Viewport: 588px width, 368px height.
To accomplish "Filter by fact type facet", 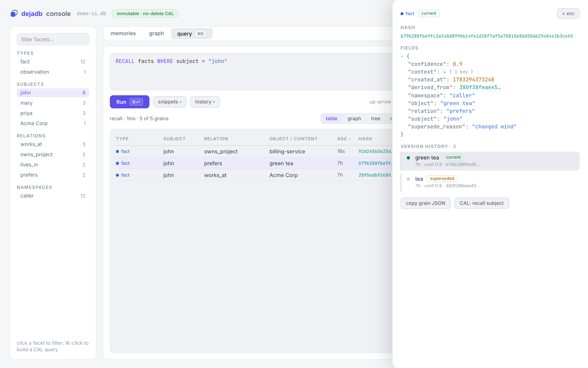I will tap(53, 62).
